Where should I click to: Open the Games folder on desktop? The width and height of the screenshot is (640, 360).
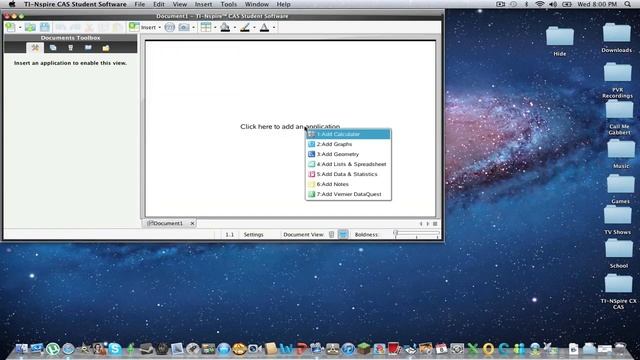point(620,189)
